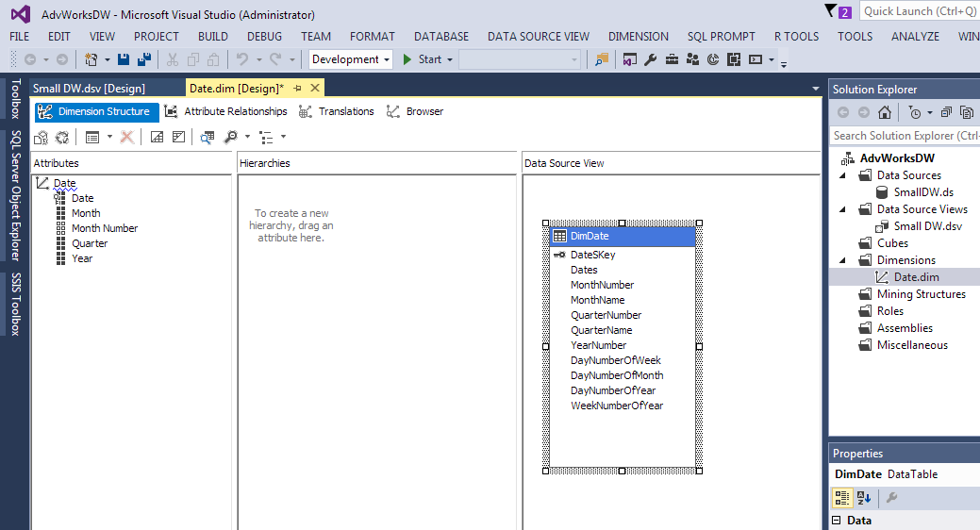Click the Quick Launch search box
Viewport: 980px width, 530px height.
918,11
